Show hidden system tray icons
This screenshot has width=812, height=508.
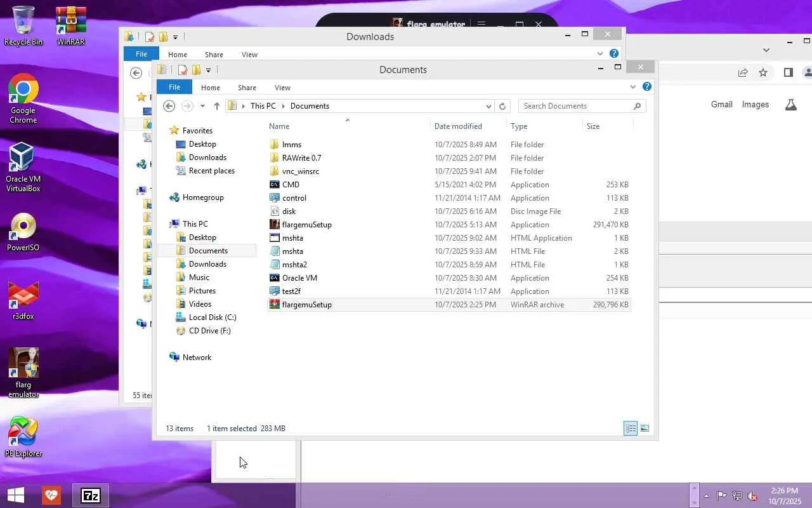point(706,496)
